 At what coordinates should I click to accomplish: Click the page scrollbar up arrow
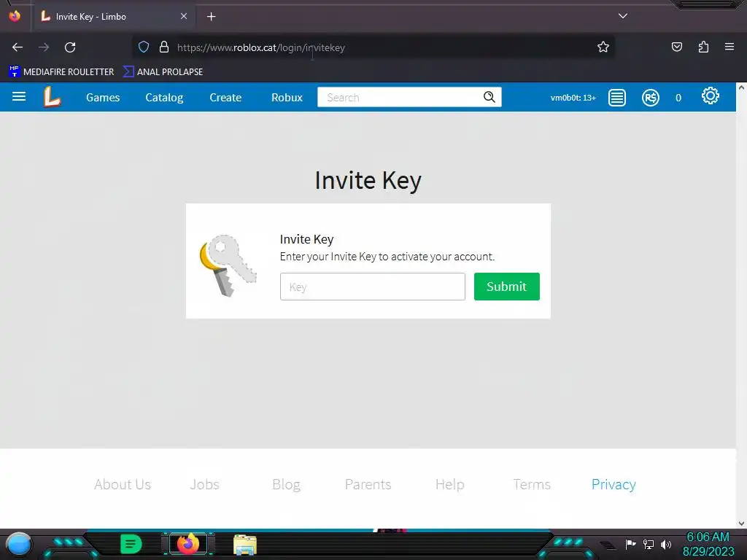click(x=741, y=87)
